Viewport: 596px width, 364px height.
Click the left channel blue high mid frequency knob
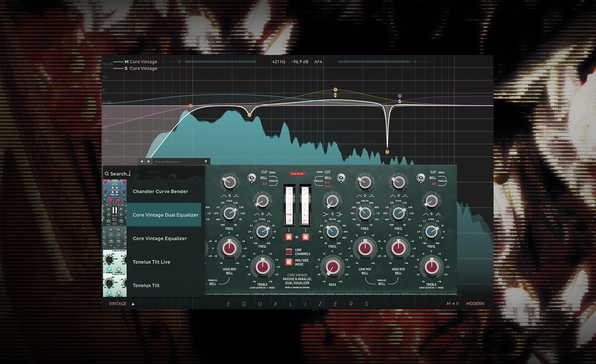229,213
